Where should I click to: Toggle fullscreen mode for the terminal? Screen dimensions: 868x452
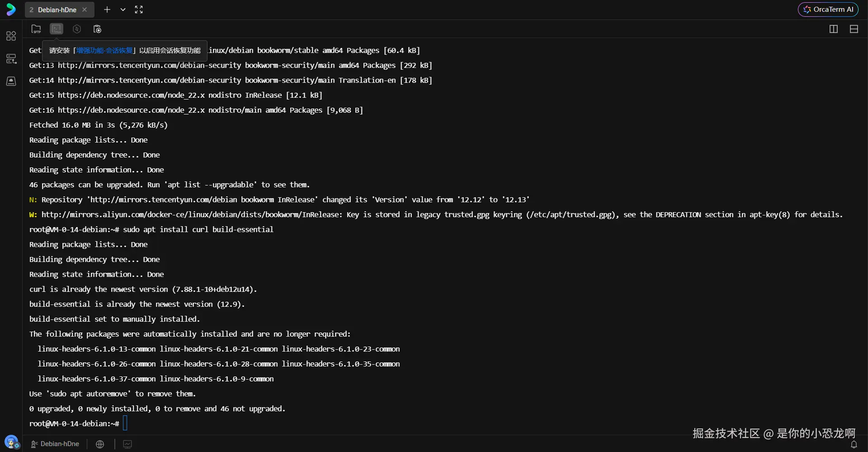click(139, 10)
